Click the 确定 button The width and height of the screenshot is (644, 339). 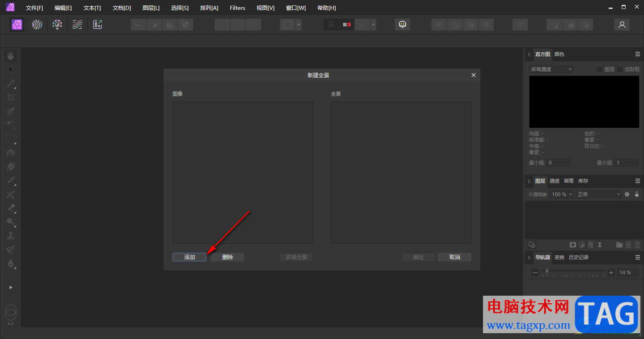point(419,257)
